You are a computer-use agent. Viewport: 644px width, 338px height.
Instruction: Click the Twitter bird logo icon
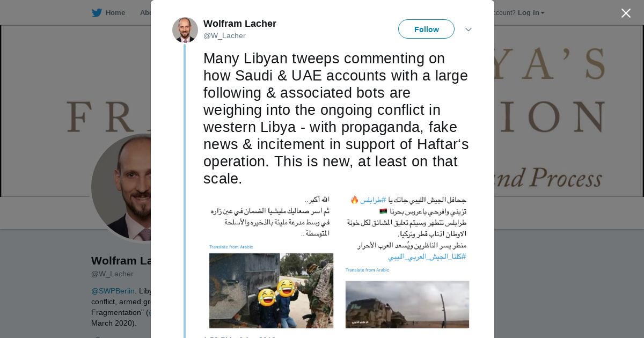click(97, 13)
